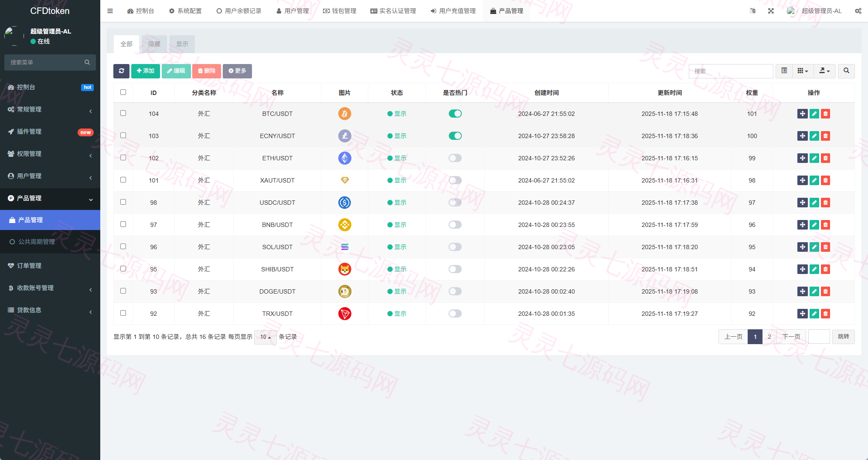
Task: Toggle the table list view icon
Action: pyautogui.click(x=784, y=71)
